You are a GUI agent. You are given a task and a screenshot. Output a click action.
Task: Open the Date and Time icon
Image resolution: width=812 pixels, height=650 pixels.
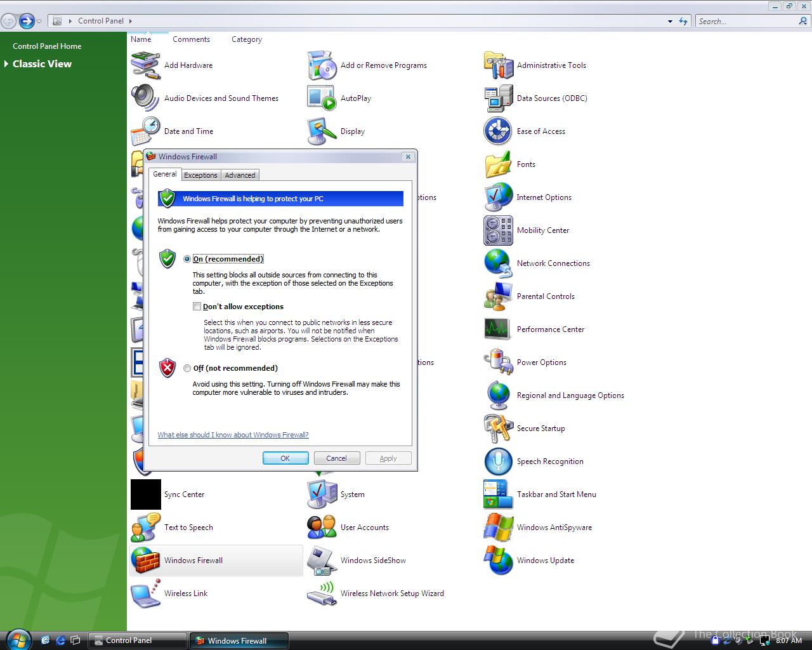pos(145,131)
